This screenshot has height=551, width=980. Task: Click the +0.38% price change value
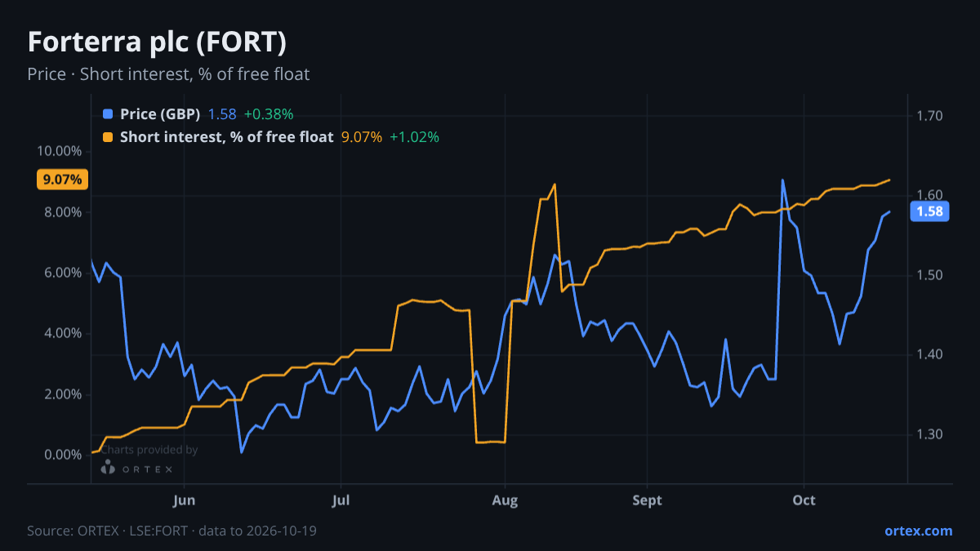[269, 114]
